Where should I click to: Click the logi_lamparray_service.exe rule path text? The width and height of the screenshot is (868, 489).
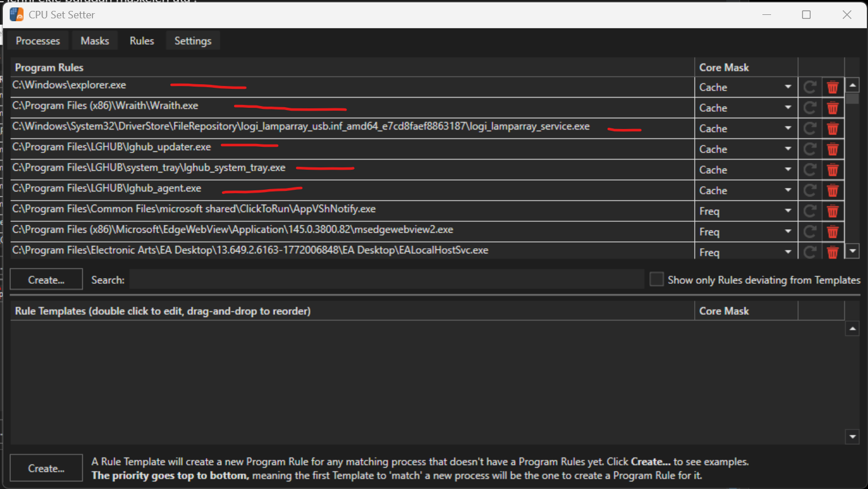pos(301,126)
